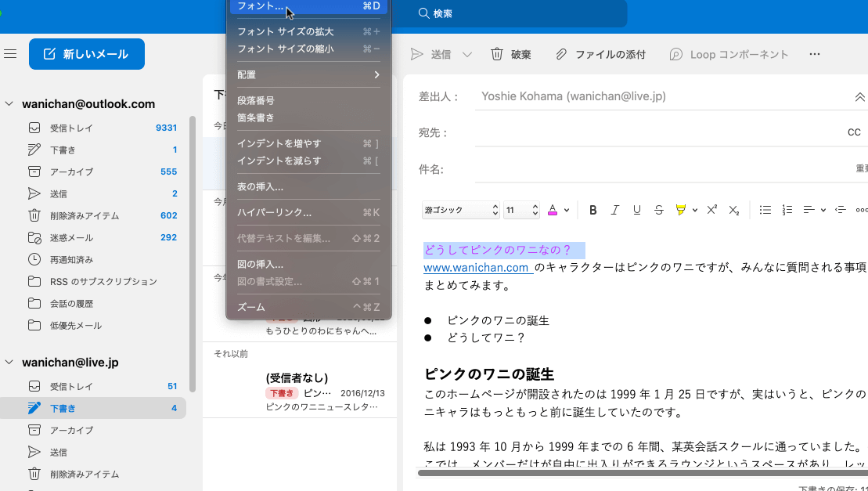This screenshot has width=868, height=491.
Task: Click folder sidebar vertical scrollbar
Action: point(192,254)
